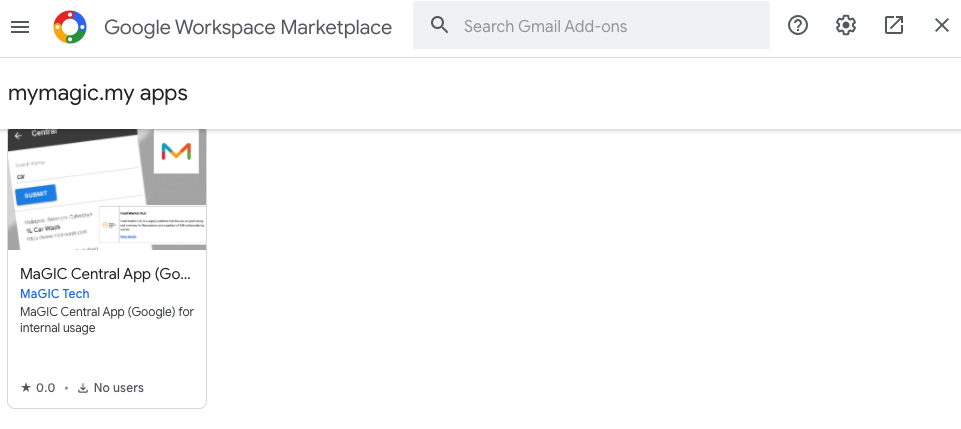Click the app description for internal usage
Viewport: 961px width, 429px height.
(107, 319)
